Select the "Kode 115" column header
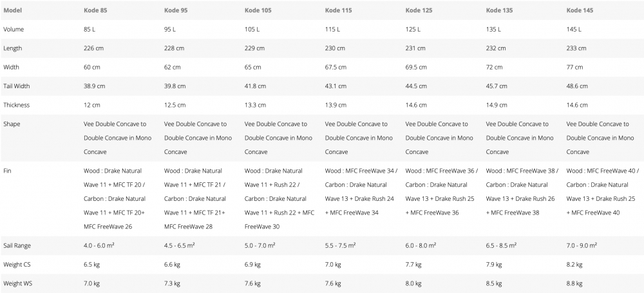644x293 pixels. tap(338, 11)
